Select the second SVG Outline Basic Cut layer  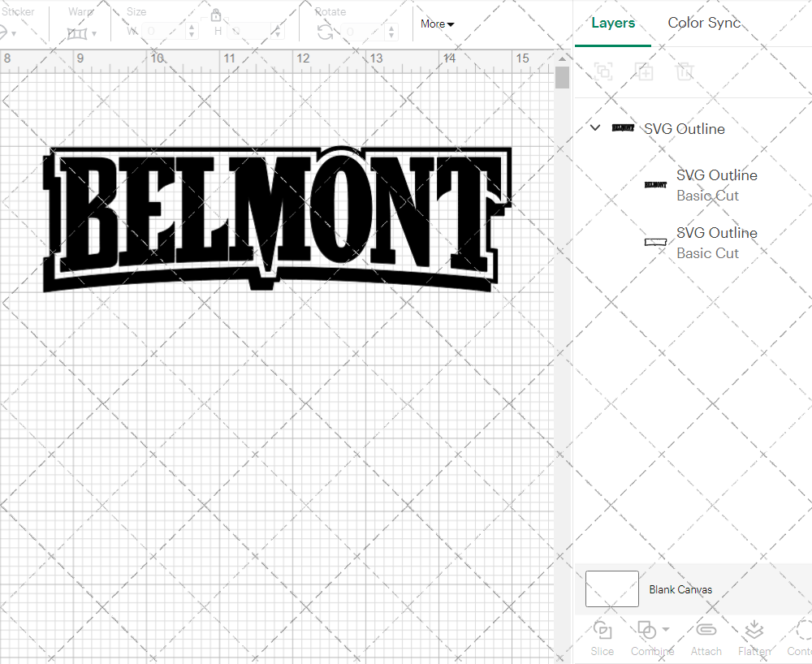tap(717, 243)
